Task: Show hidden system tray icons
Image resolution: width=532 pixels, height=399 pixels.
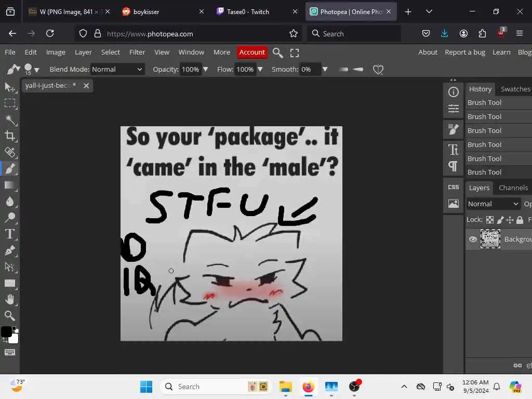Action: (x=404, y=387)
